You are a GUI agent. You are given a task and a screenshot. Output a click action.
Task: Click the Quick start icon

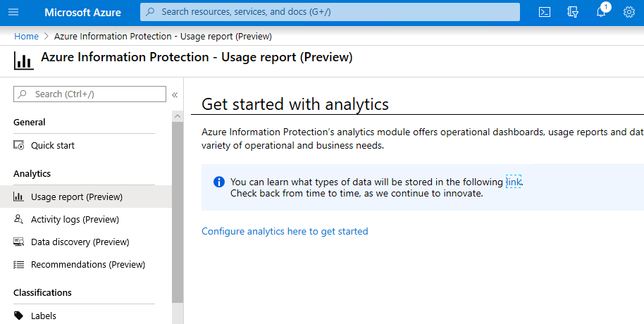click(x=19, y=145)
